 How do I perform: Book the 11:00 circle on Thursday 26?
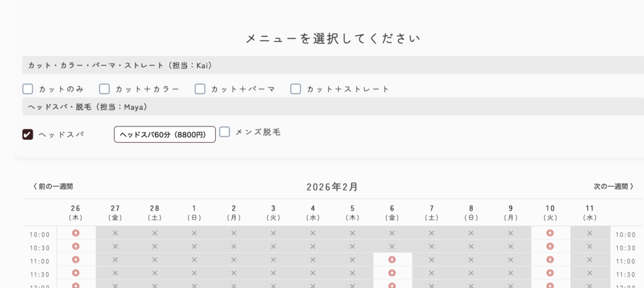click(75, 259)
